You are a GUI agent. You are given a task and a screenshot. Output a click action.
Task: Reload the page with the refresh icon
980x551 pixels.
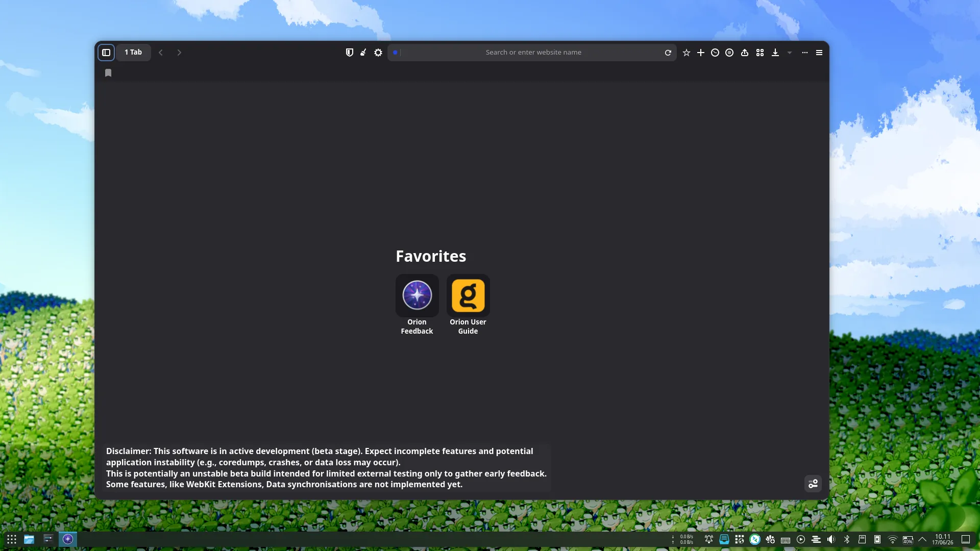pos(668,53)
